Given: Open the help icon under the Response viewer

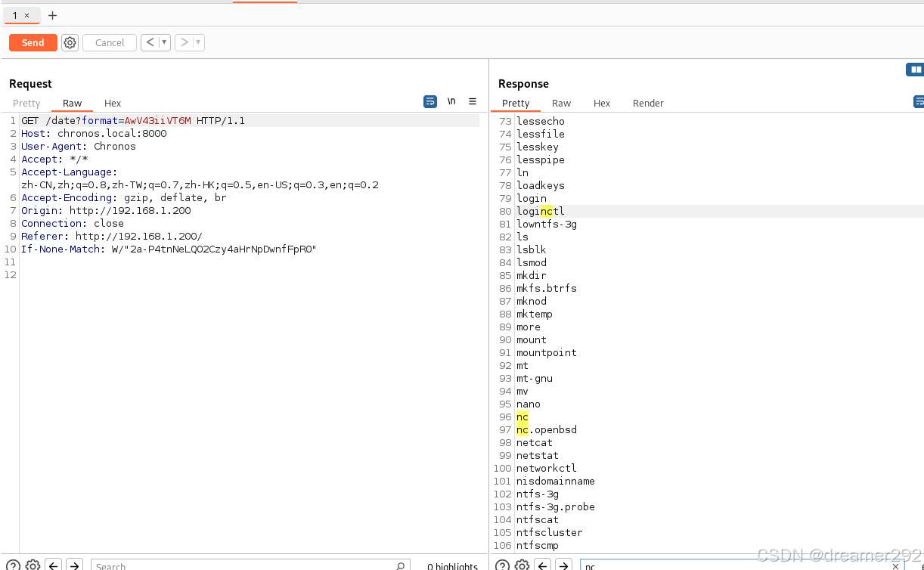Looking at the screenshot, I should 502,565.
